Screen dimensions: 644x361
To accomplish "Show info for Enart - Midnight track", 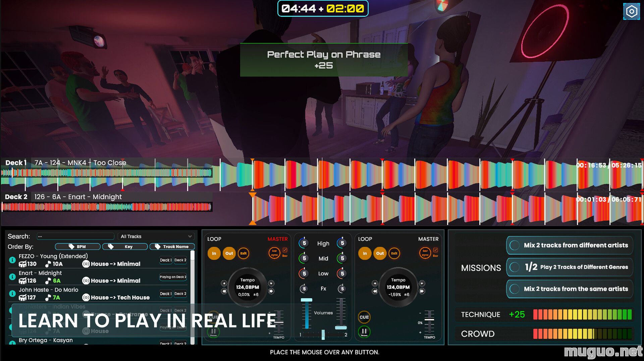I will (x=12, y=277).
